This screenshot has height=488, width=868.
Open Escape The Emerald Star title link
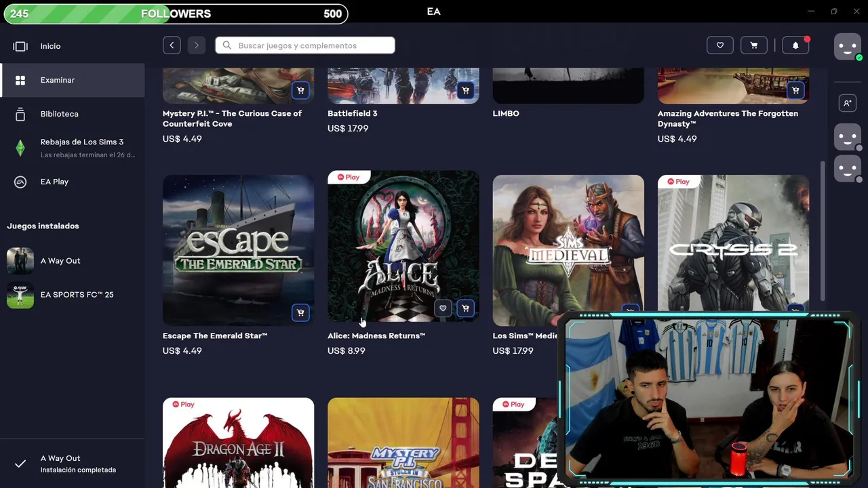pyautogui.click(x=215, y=335)
